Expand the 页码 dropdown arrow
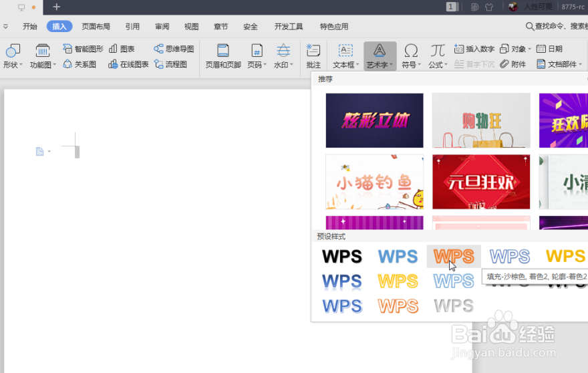Screen dimensions: 588x373 coord(265,65)
